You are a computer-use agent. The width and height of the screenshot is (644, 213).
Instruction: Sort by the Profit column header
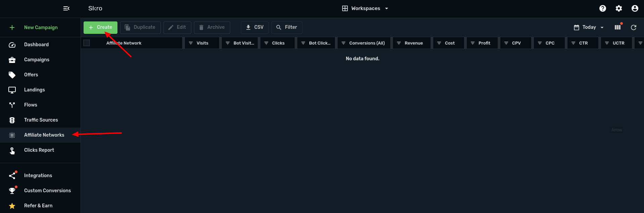484,43
